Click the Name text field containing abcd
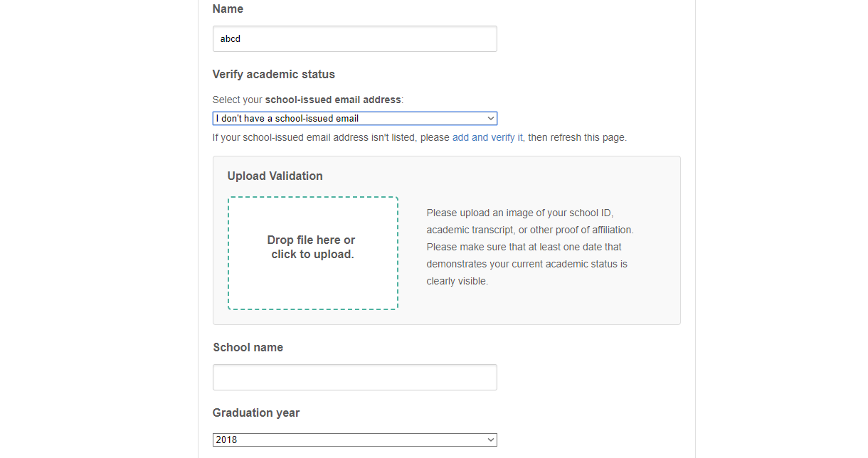Image resolution: width=868 pixels, height=458 pixels. (x=354, y=39)
